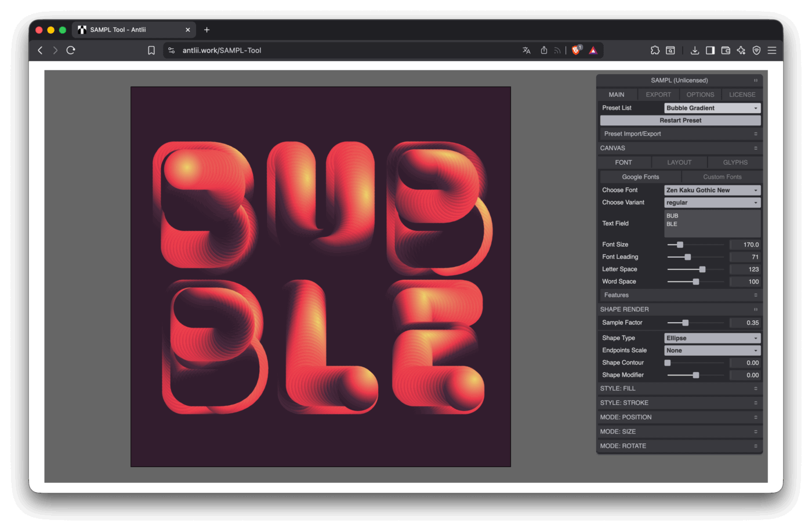Expand the MODE: ROTATE section
812x531 pixels.
(x=679, y=446)
